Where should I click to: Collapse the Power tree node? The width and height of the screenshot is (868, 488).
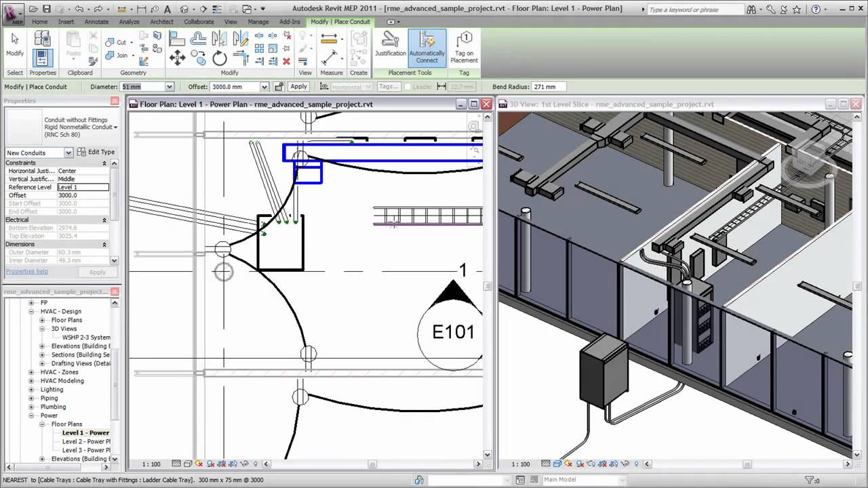[31, 415]
